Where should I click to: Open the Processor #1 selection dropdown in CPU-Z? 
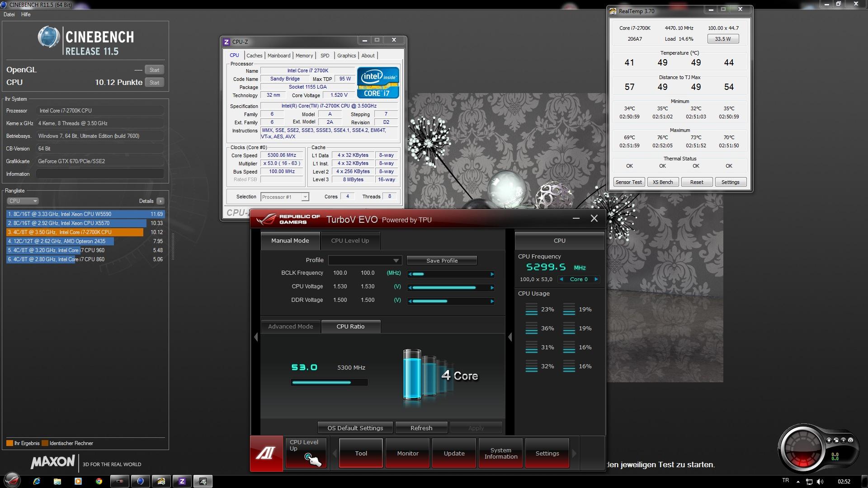285,197
